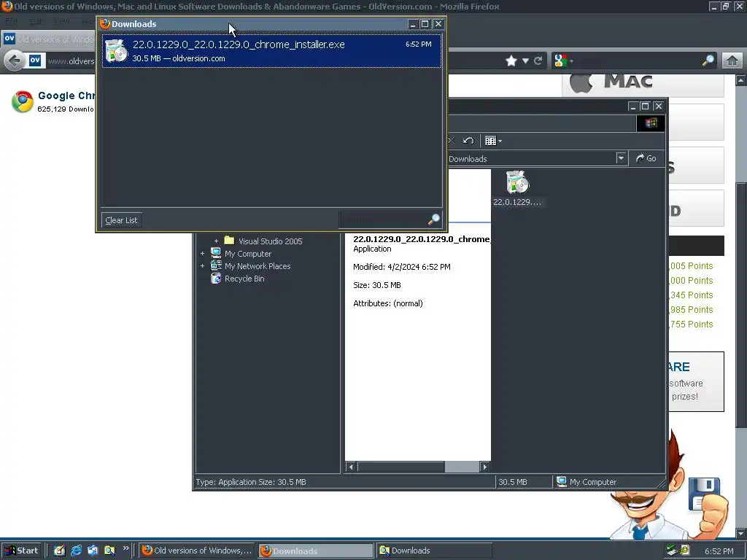This screenshot has width=747, height=560.
Task: Click the Size: 30.5 MB detail text
Action: (x=377, y=285)
